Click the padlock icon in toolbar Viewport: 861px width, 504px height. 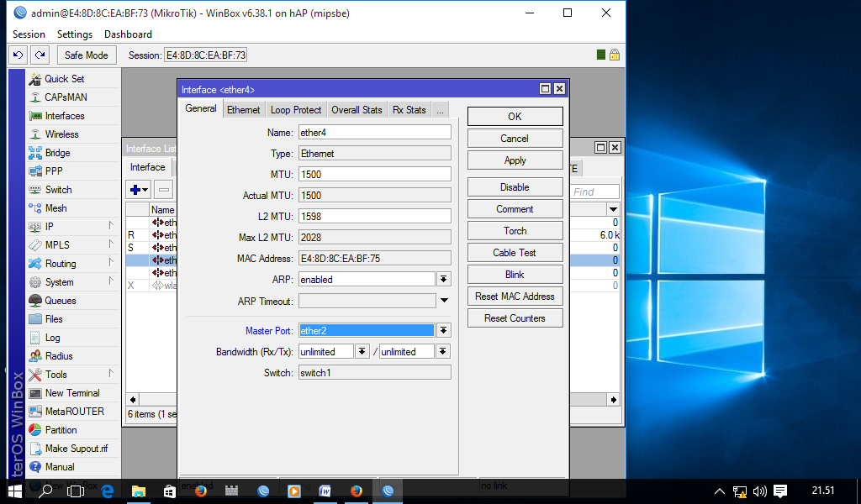click(x=615, y=55)
